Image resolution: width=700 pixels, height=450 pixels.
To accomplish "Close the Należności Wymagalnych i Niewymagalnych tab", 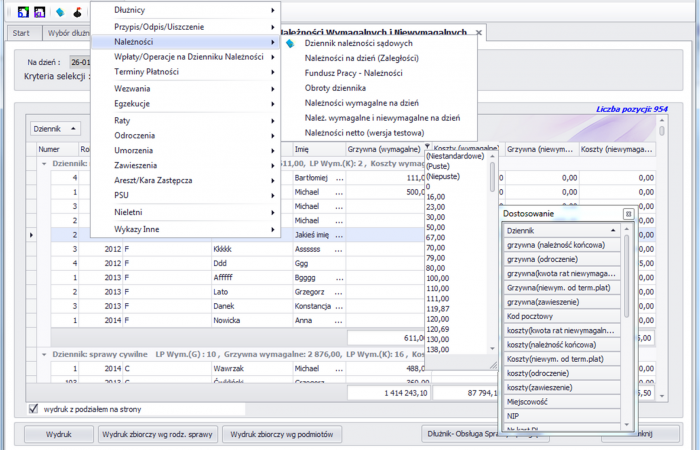I will point(479,33).
